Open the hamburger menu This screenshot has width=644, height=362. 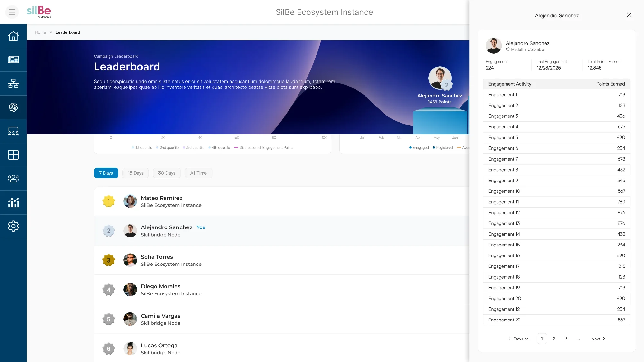pyautogui.click(x=12, y=12)
